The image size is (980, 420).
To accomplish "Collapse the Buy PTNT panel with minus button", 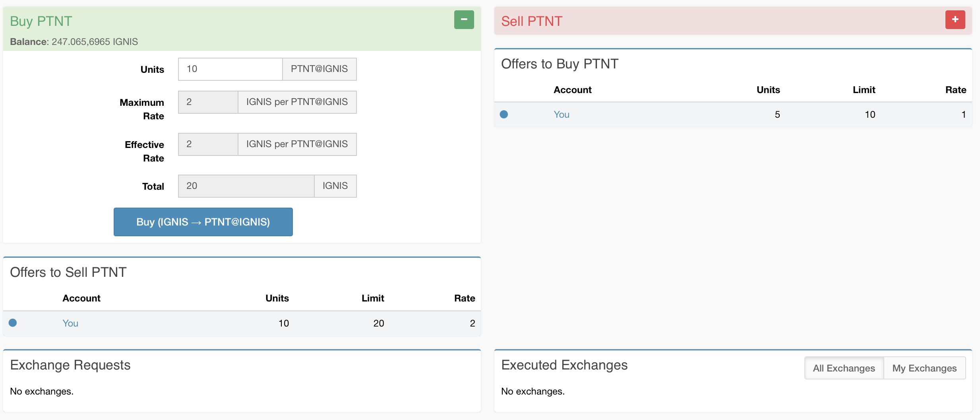I will 464,19.
